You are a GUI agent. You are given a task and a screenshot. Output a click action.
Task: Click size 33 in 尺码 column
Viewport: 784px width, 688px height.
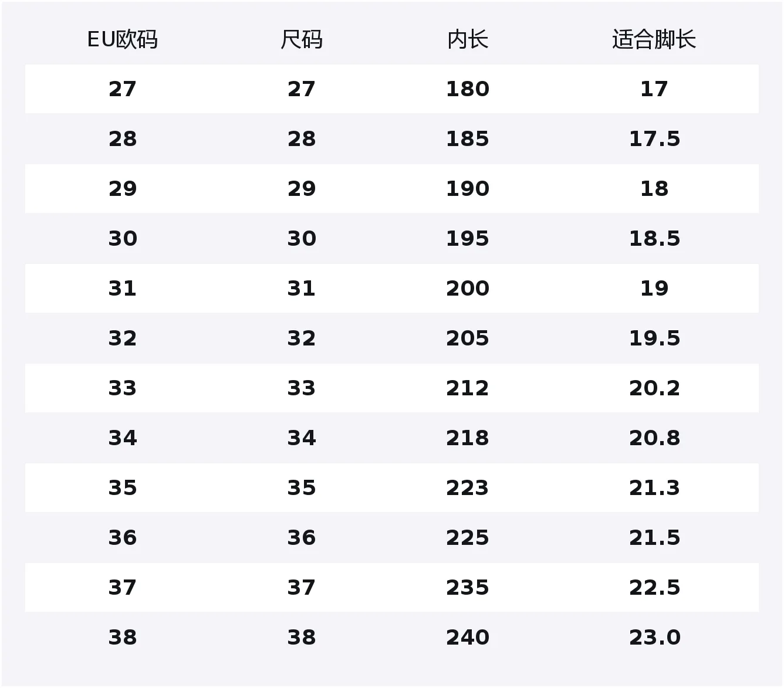click(x=302, y=388)
